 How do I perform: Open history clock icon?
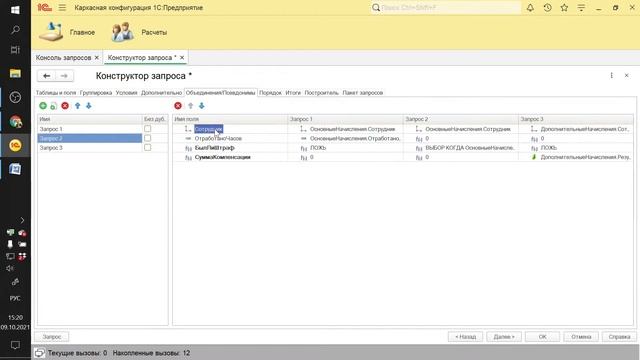click(x=547, y=7)
